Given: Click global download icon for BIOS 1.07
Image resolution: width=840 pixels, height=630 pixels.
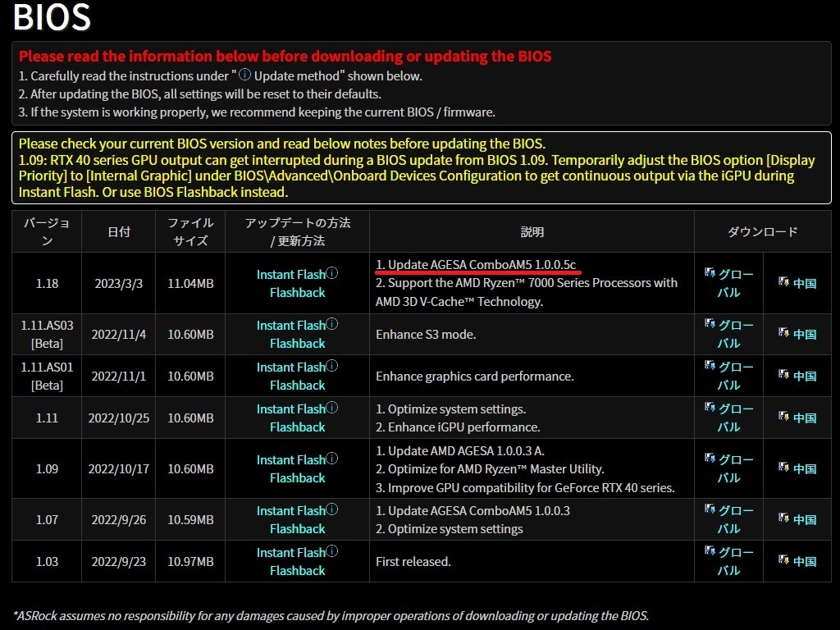Looking at the screenshot, I should click(x=710, y=509).
